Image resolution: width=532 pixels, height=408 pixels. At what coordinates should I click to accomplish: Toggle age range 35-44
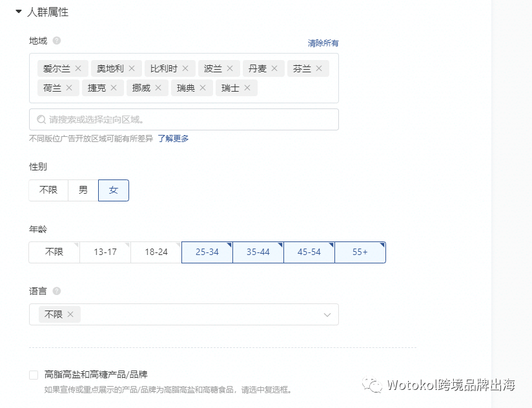point(258,252)
